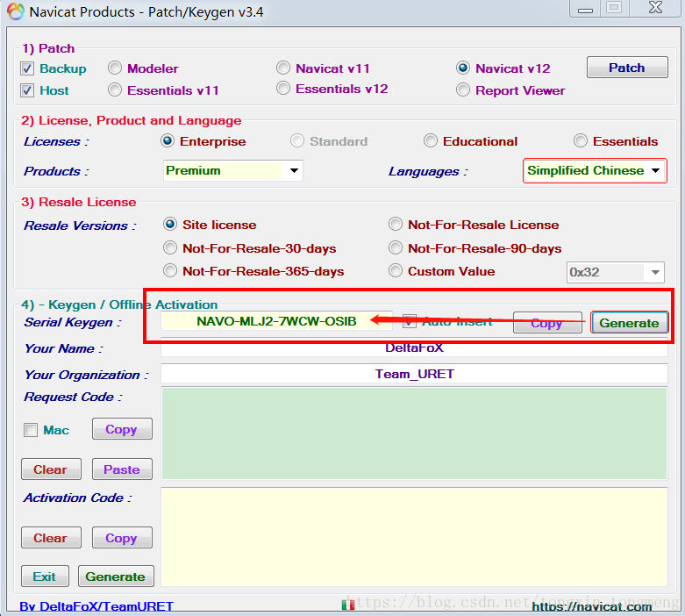Image resolution: width=685 pixels, height=616 pixels.
Task: Click Generate next to Serial Keygen
Action: [x=629, y=323]
